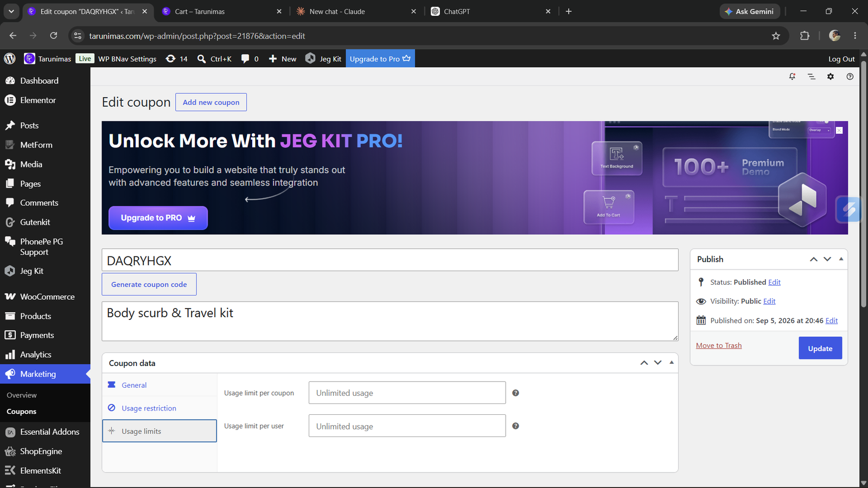Reload the page using the refresh icon
This screenshot has height=488, width=868.
[54, 36]
